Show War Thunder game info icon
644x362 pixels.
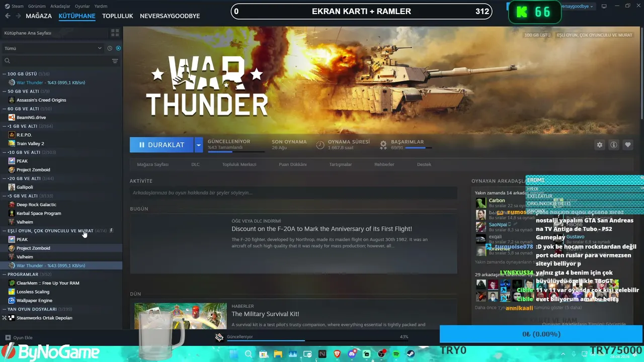[614, 145]
